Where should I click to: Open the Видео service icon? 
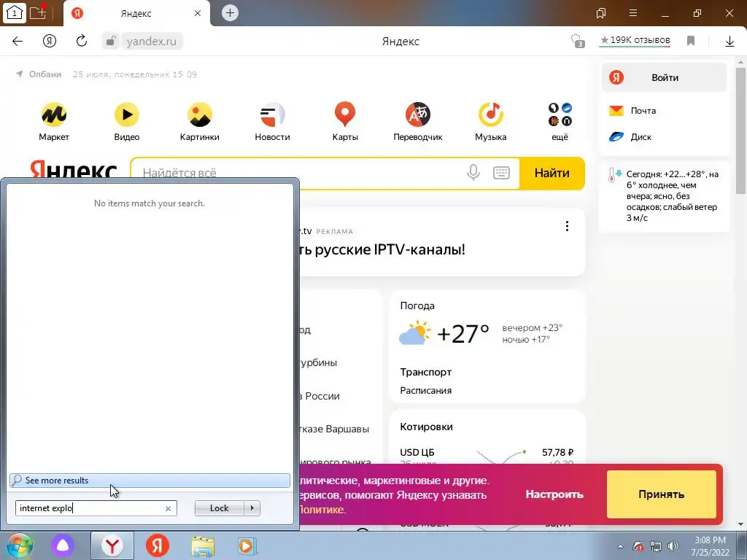[x=127, y=114]
